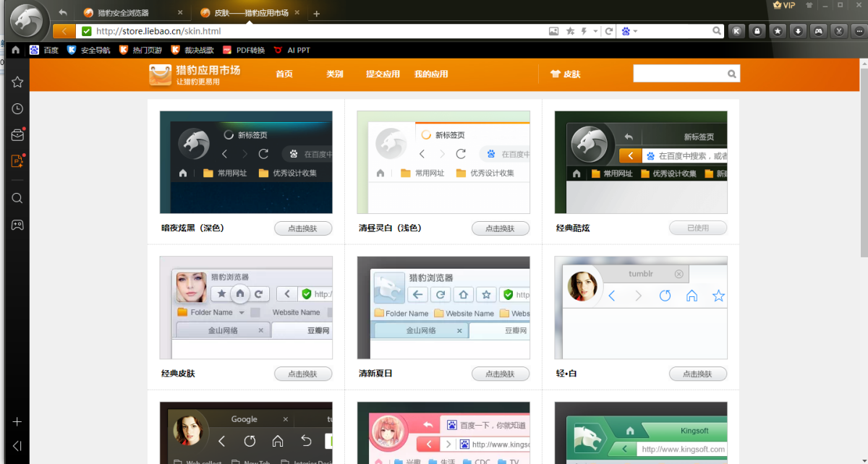The width and height of the screenshot is (868, 464).
Task: Click 点击换肤 under 清新夏日 skin
Action: point(501,374)
